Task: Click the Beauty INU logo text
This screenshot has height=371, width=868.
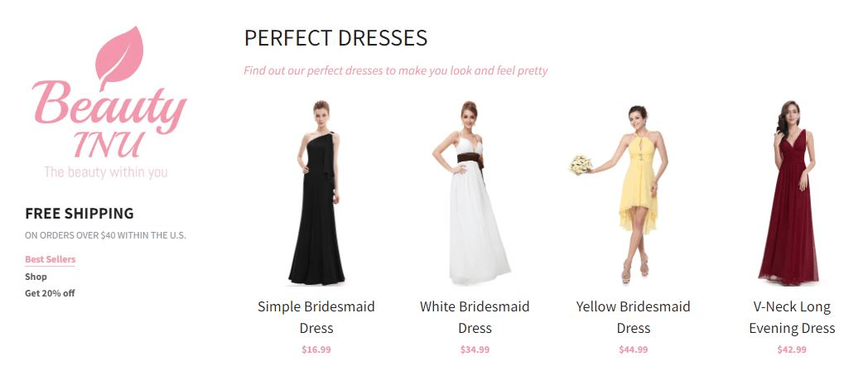Action: (x=109, y=118)
